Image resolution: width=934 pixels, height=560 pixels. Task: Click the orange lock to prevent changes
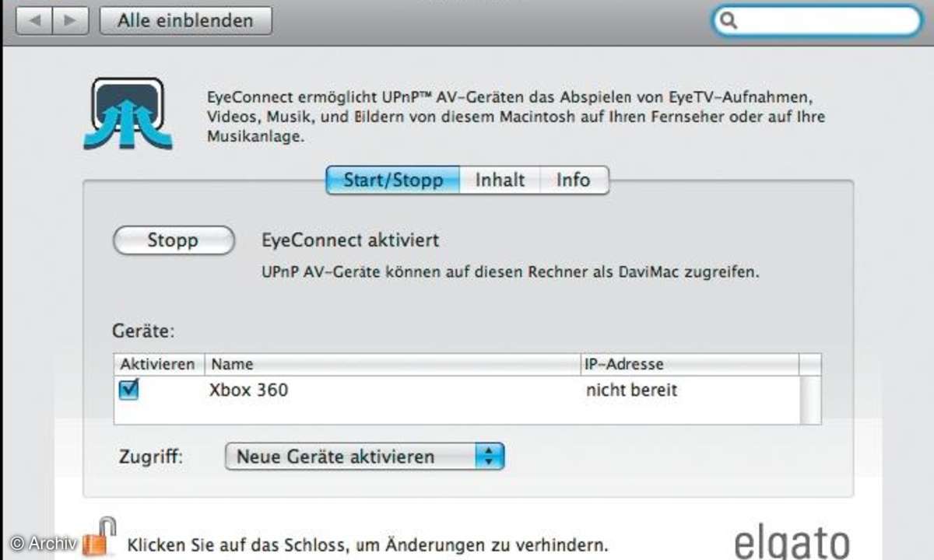(100, 538)
